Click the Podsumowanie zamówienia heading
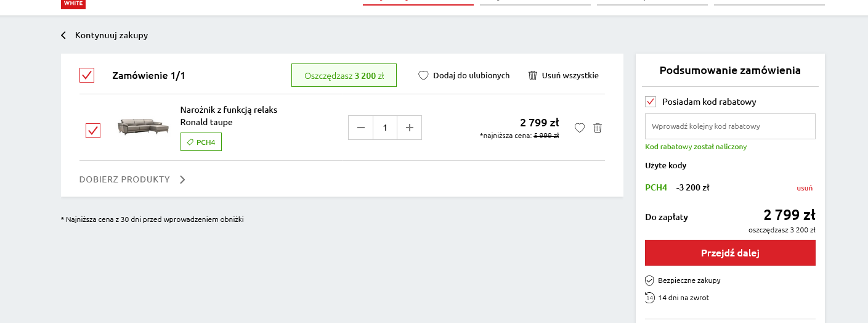This screenshot has height=323, width=868. (730, 70)
